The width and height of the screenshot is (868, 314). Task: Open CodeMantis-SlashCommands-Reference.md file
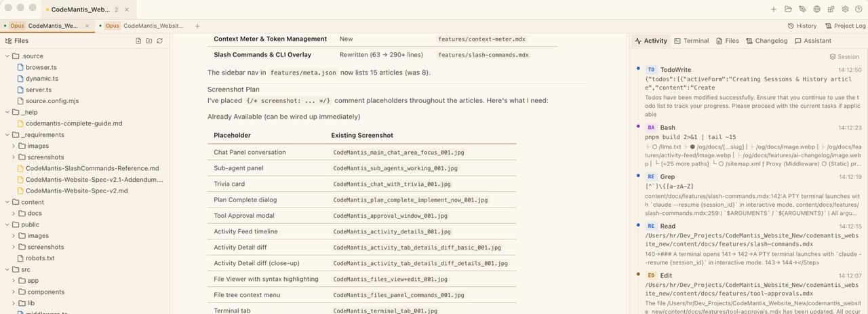click(x=92, y=168)
